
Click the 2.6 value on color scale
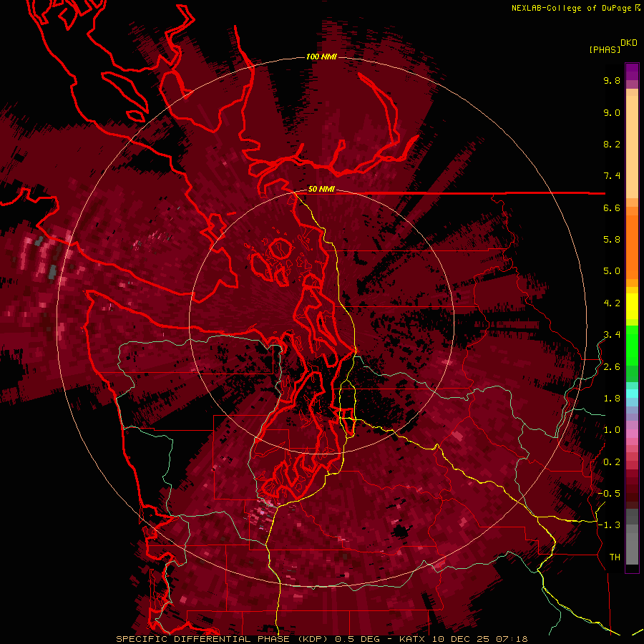(x=612, y=367)
